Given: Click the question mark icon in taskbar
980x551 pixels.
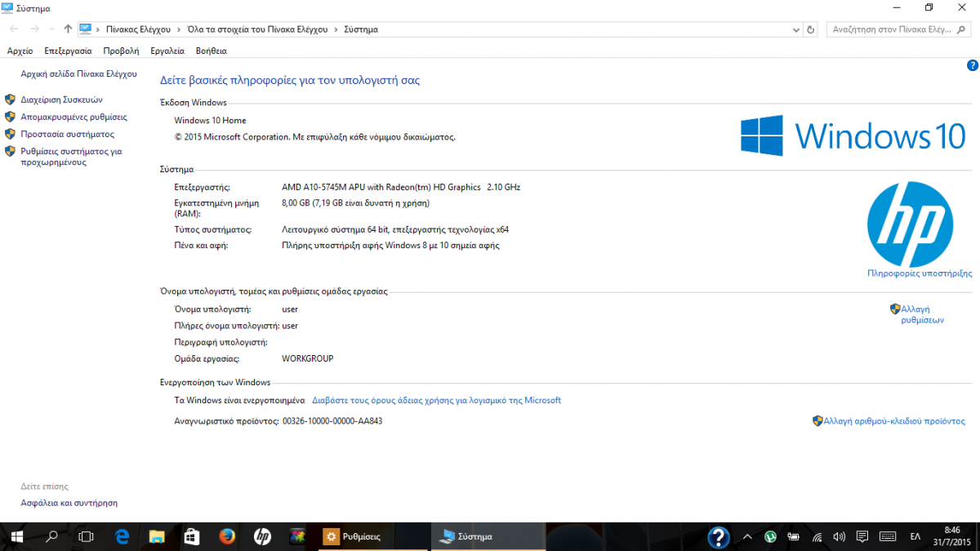Looking at the screenshot, I should click(719, 536).
